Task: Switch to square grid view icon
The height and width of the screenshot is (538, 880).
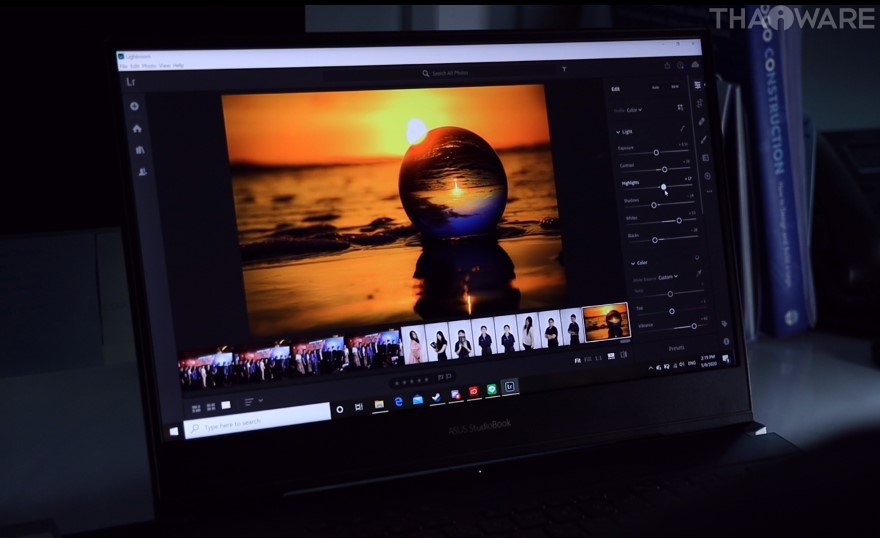Action: 211,407
